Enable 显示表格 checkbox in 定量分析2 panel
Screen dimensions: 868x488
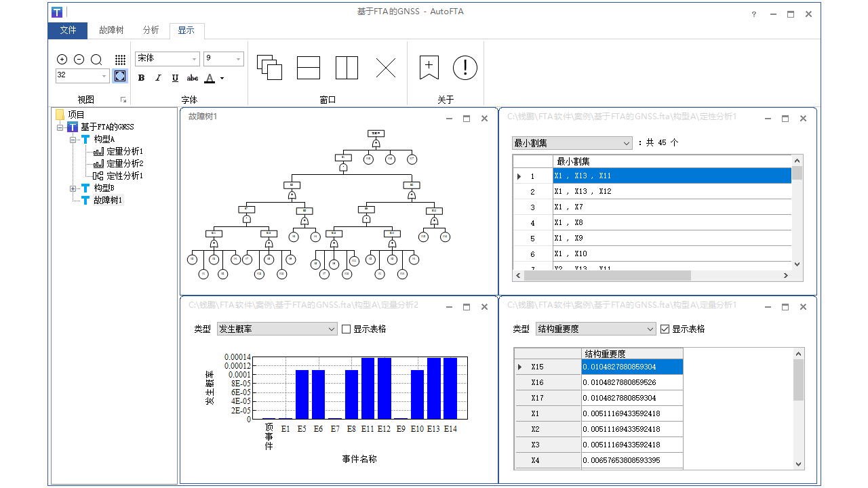pyautogui.click(x=347, y=329)
